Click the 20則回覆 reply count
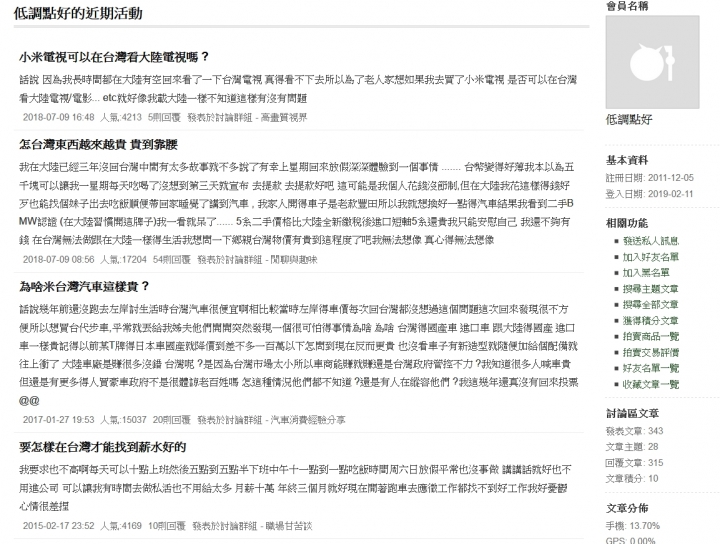The image size is (720, 544). (x=172, y=420)
